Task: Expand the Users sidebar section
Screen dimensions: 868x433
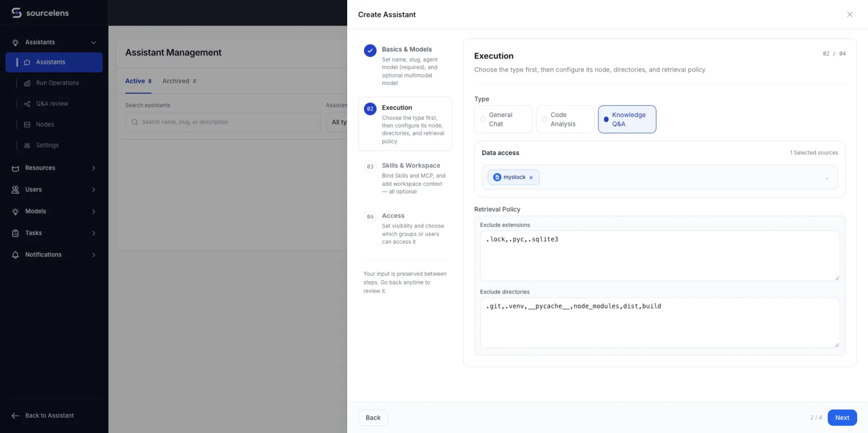Action: pos(93,190)
